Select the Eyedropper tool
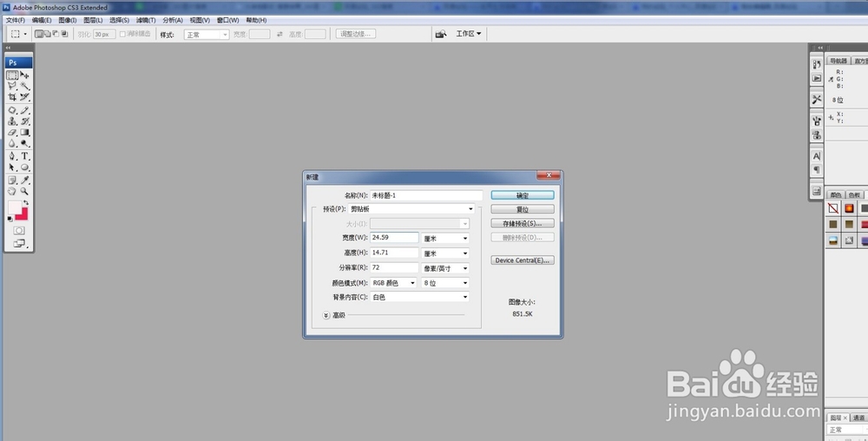Image resolution: width=868 pixels, height=441 pixels. [25, 181]
